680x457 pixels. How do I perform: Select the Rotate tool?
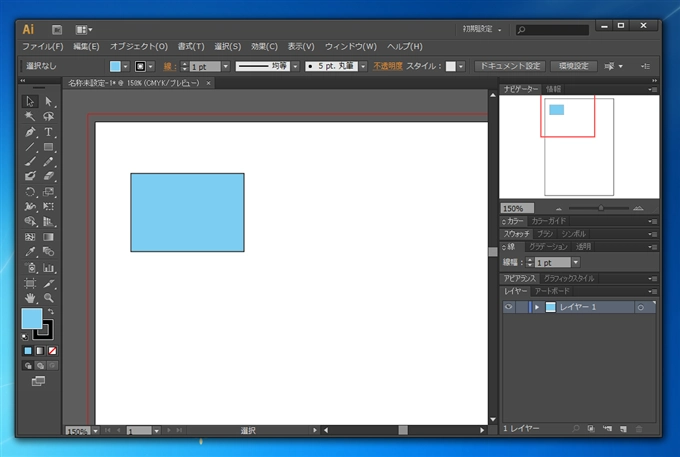coord(30,192)
